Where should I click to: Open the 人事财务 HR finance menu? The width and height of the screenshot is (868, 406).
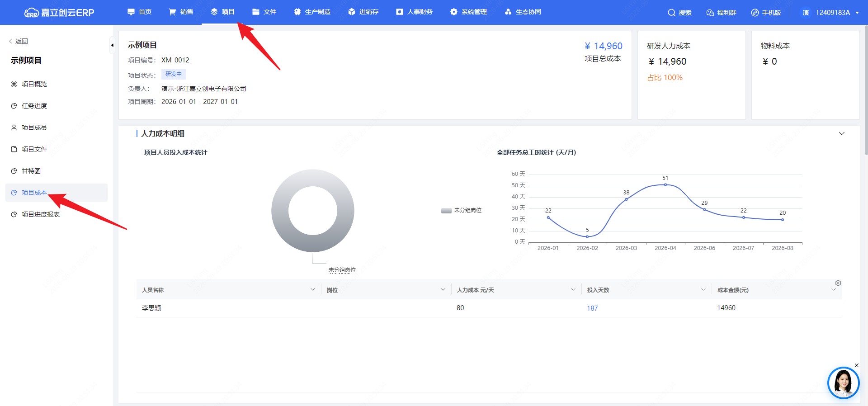click(415, 12)
